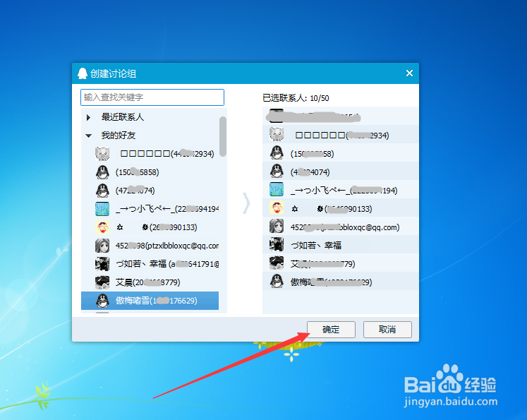Select 艾晨 entry ending 79) in selected contacts

341,263
